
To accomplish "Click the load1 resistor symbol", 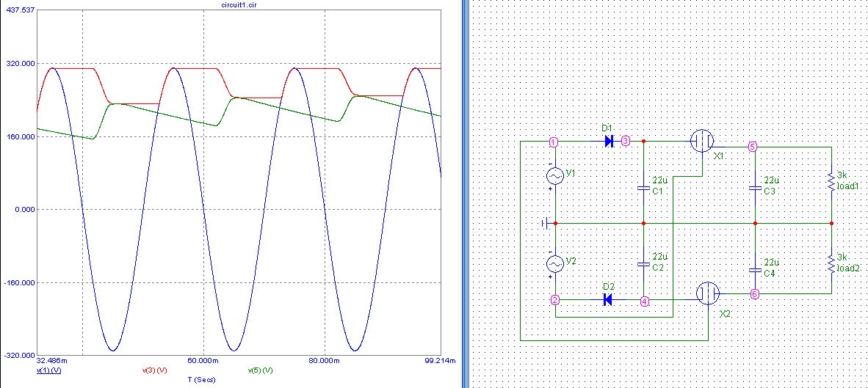I will point(831,181).
